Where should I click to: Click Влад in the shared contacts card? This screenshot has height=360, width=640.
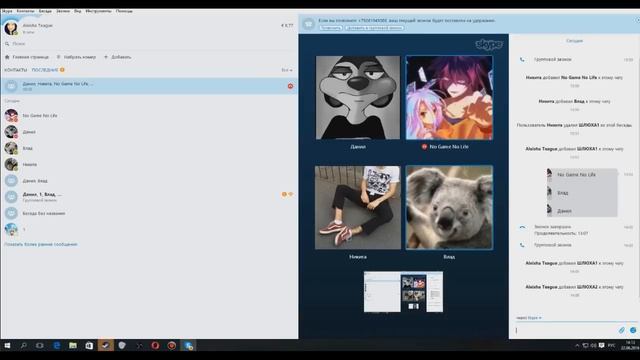[562, 193]
